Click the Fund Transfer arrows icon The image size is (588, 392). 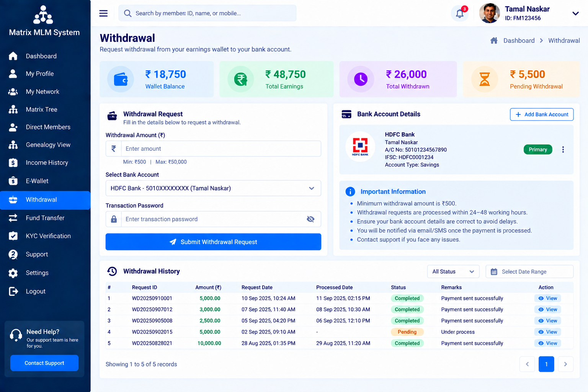[13, 218]
